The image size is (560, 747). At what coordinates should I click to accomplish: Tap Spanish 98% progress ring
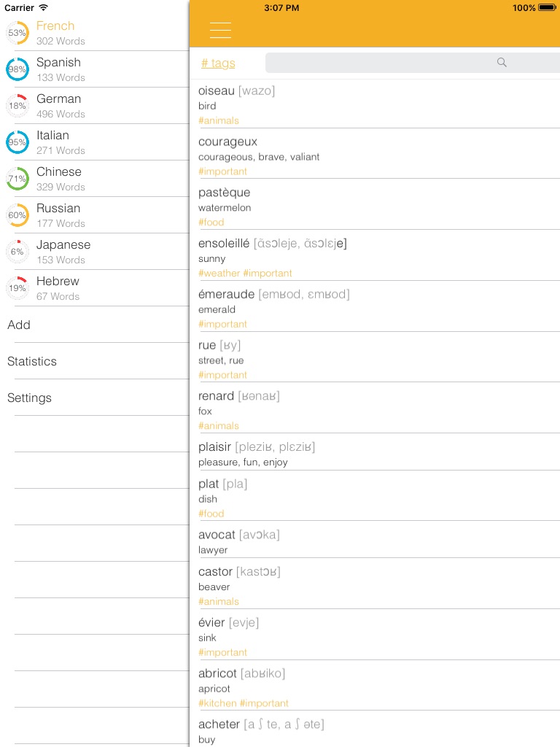(17, 69)
